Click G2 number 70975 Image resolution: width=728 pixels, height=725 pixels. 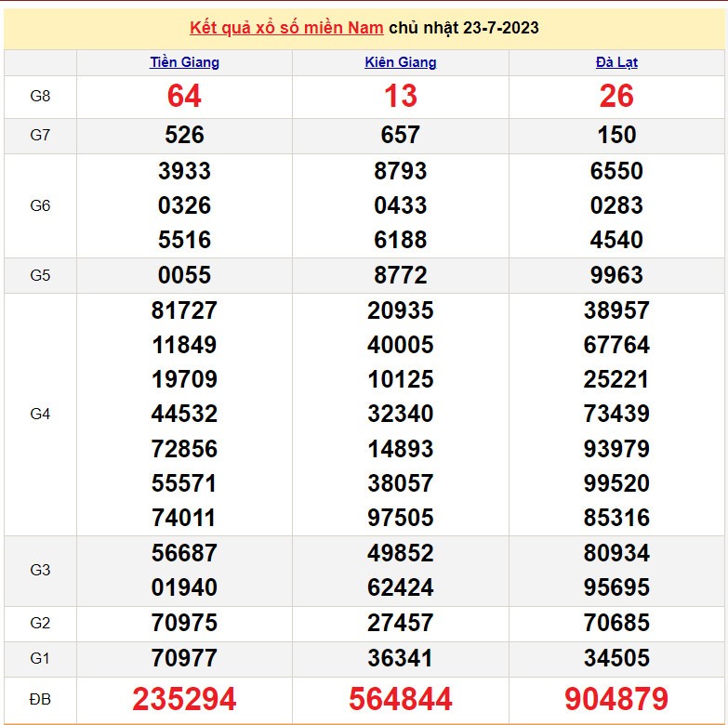pyautogui.click(x=184, y=623)
